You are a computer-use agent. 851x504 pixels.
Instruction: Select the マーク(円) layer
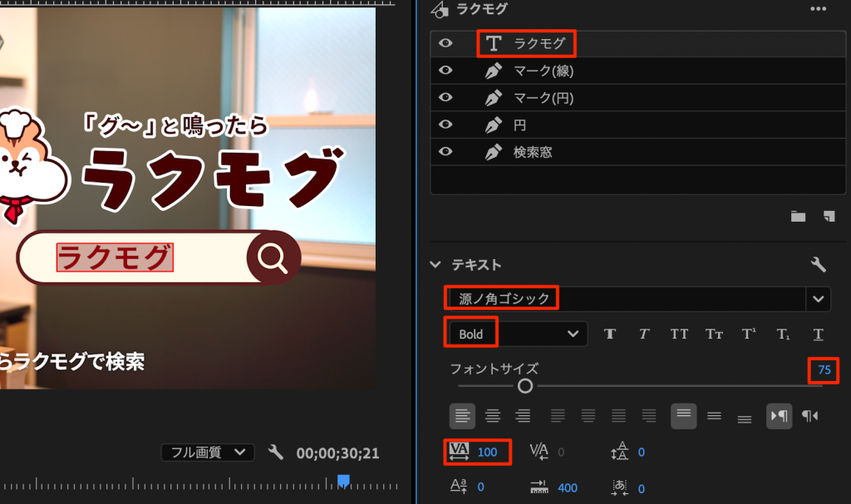tap(543, 98)
